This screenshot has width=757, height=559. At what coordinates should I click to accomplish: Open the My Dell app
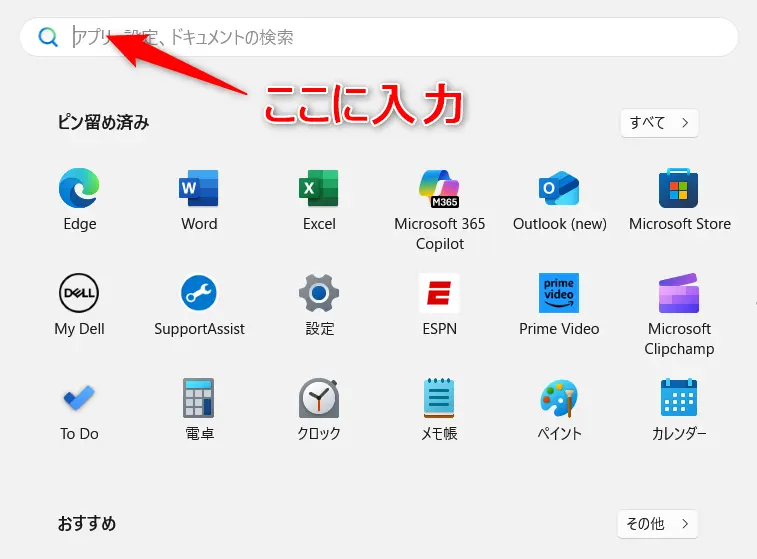(x=79, y=293)
